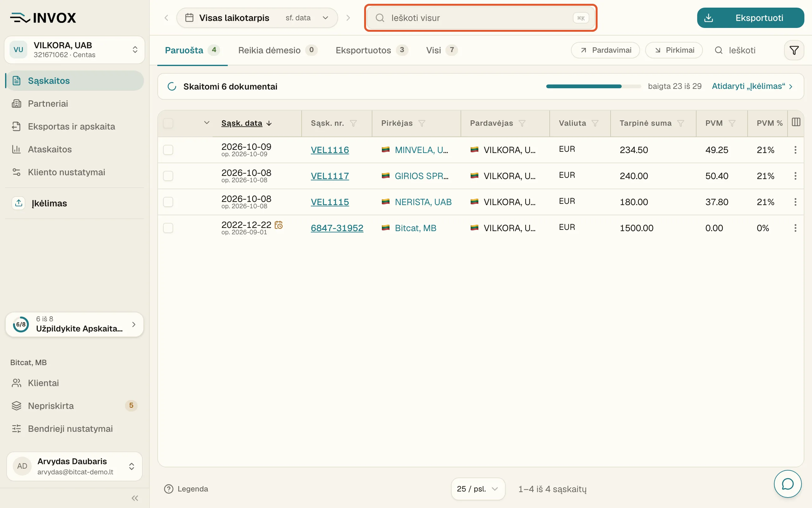
Task: Switch to the Reikia dėmesio tab
Action: point(278,50)
